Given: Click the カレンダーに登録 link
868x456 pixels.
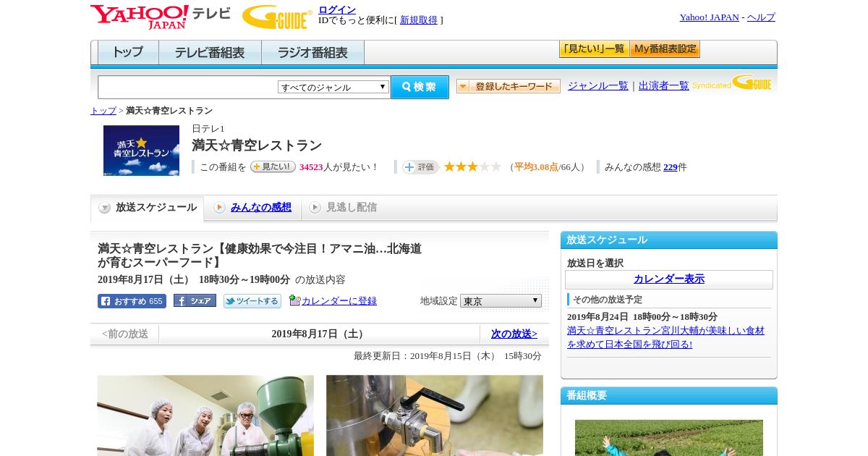Looking at the screenshot, I should (339, 301).
